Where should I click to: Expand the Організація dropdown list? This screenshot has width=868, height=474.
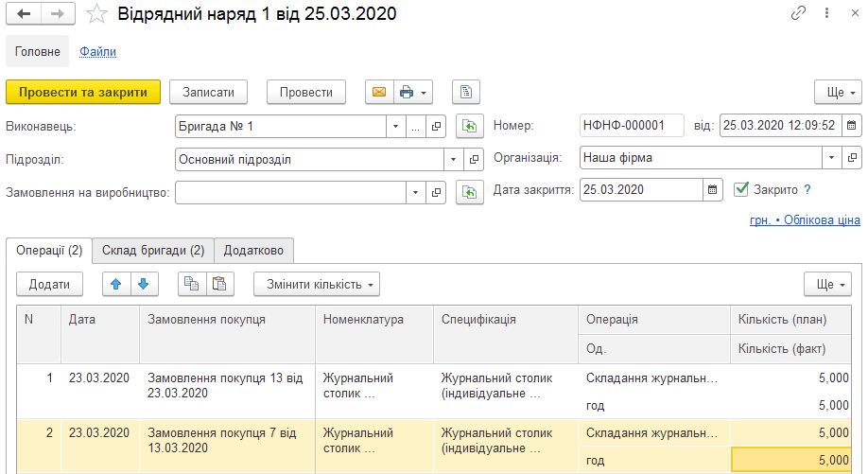coord(831,158)
